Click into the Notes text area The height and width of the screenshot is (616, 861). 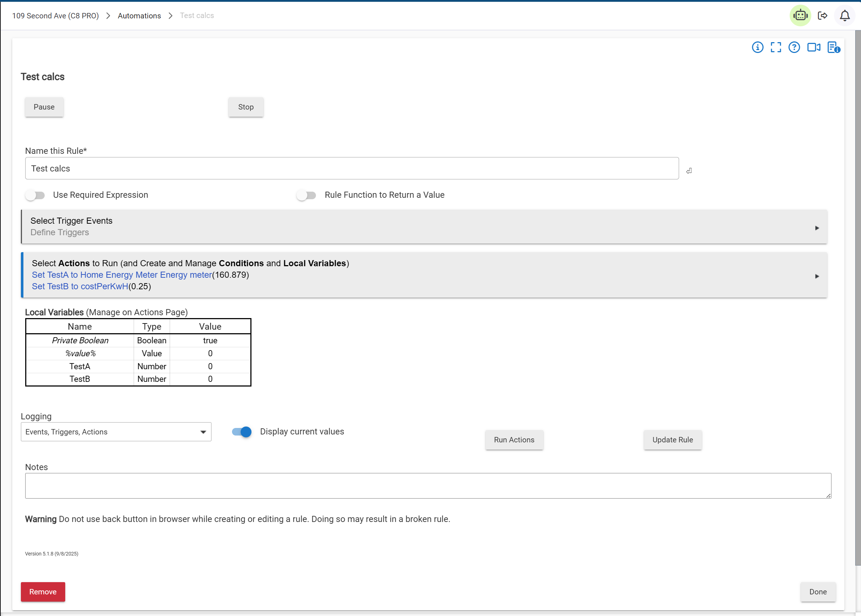coord(428,486)
